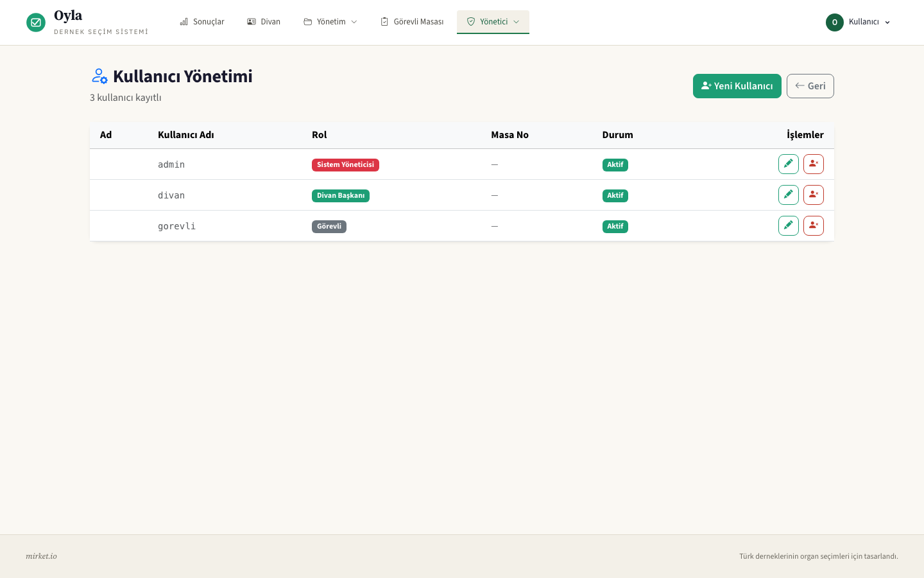Click the Oyla checkmark logo icon

(36, 22)
